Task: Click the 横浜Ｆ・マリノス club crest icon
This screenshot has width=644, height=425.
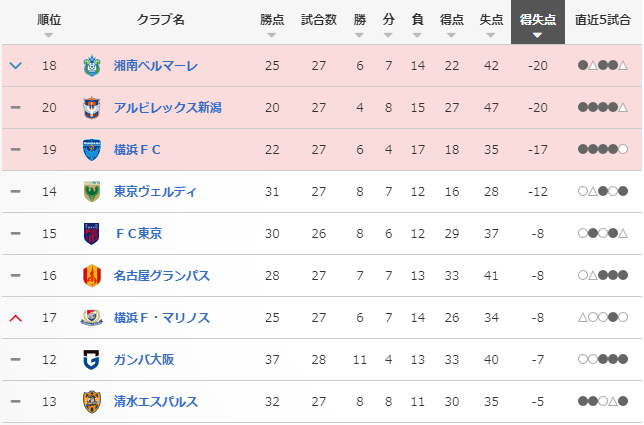Action: click(x=92, y=318)
